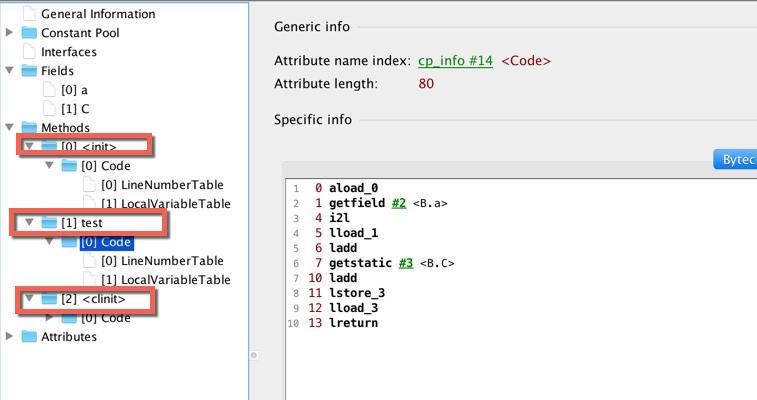Click the Interfaces file icon

click(29, 52)
